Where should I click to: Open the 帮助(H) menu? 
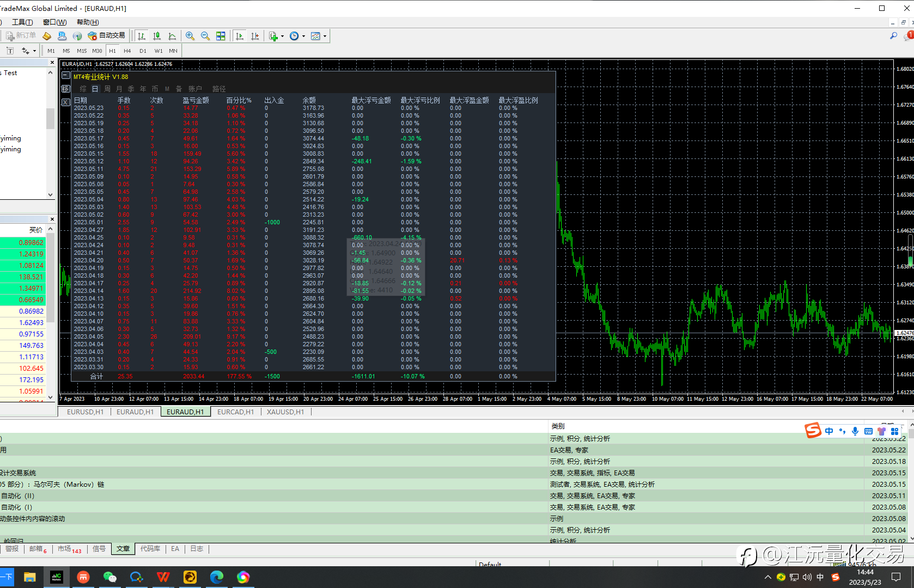click(88, 22)
